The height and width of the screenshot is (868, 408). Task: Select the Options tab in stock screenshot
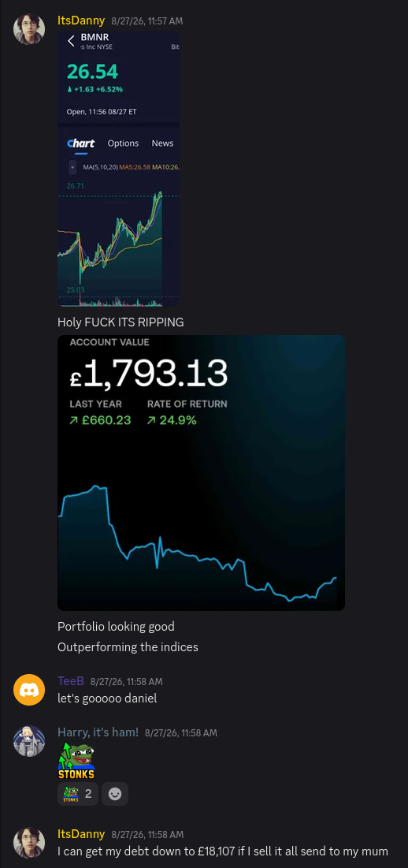pyautogui.click(x=123, y=143)
